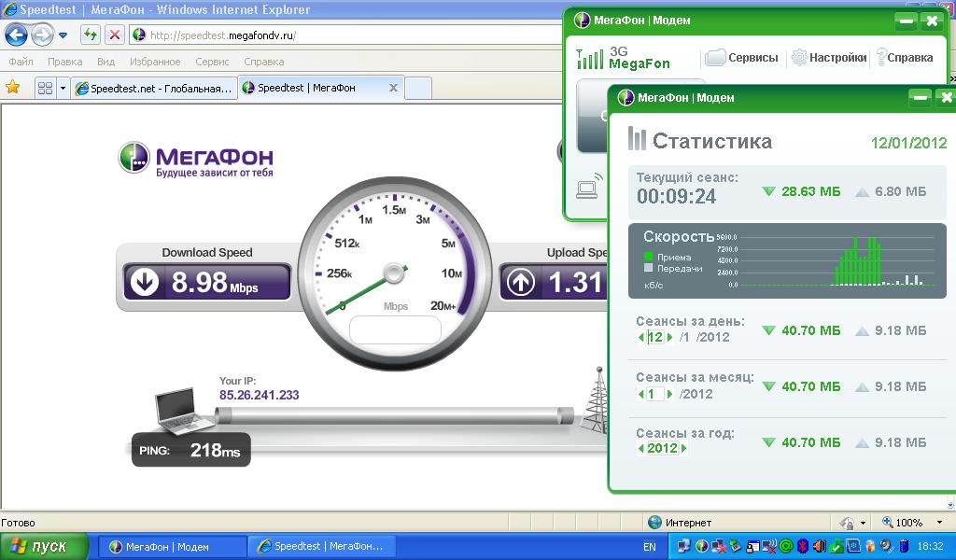Open Справка in the MegaFon modem window
This screenshot has height=560, width=956.
click(904, 58)
